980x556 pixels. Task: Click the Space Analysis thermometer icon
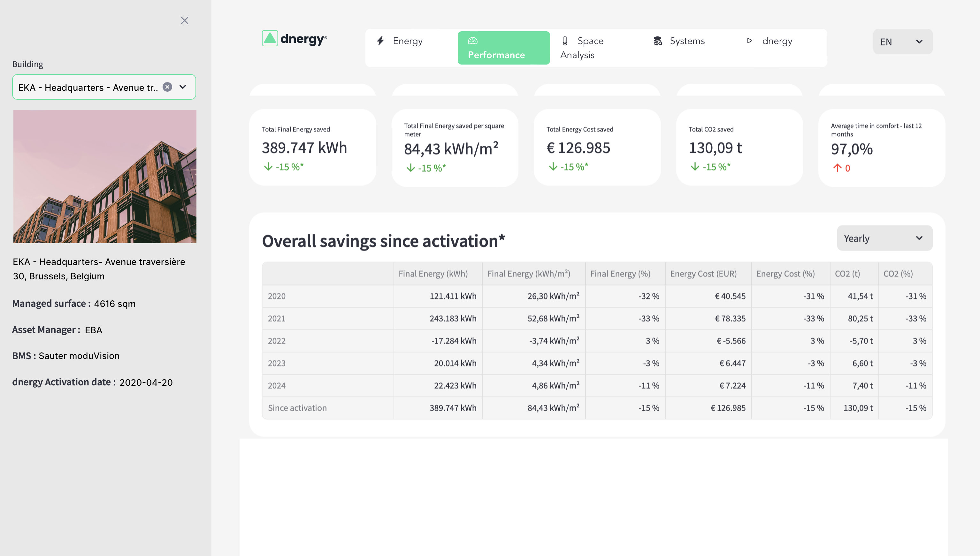[564, 41]
